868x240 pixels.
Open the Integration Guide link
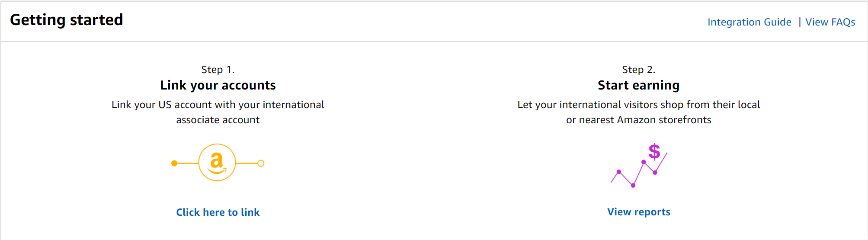pos(749,22)
